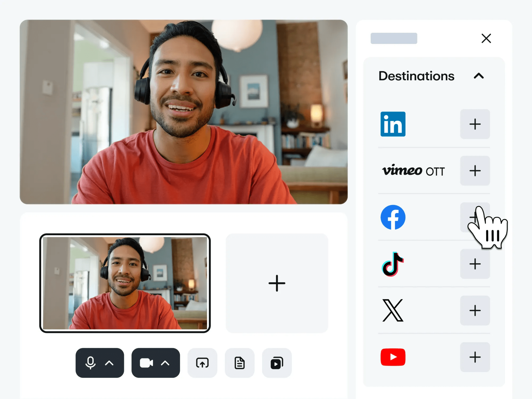
Task: Turn off the camera
Action: 146,363
